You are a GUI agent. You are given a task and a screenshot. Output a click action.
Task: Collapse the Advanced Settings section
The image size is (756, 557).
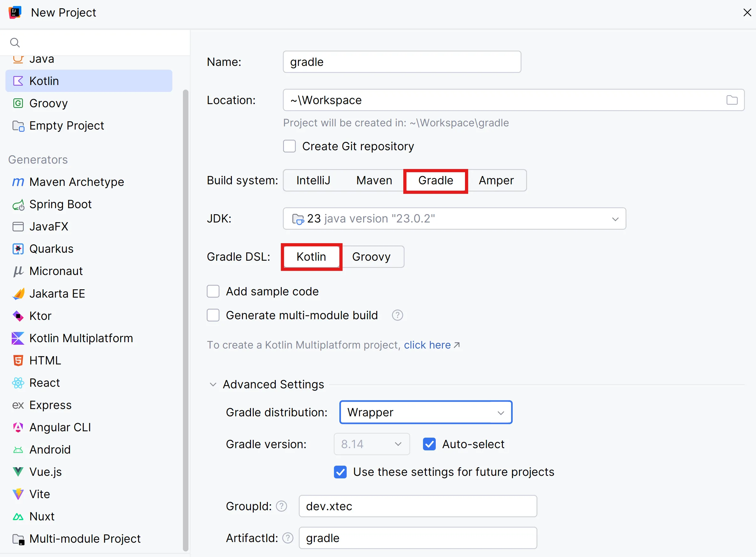click(x=213, y=384)
